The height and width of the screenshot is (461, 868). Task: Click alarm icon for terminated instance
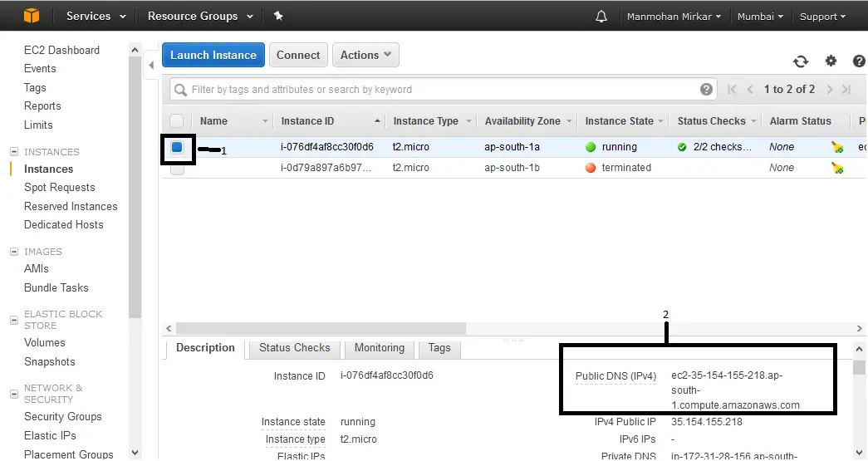pos(837,168)
